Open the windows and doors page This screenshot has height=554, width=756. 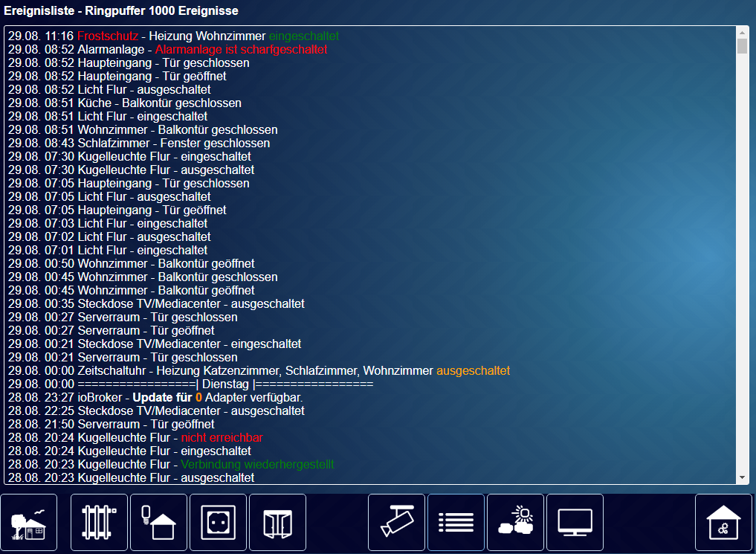click(x=278, y=522)
